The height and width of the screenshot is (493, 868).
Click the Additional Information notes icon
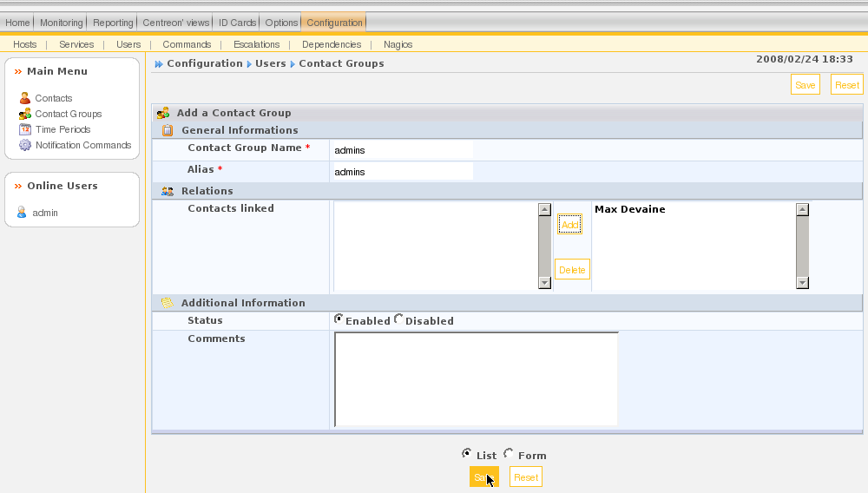[167, 303]
